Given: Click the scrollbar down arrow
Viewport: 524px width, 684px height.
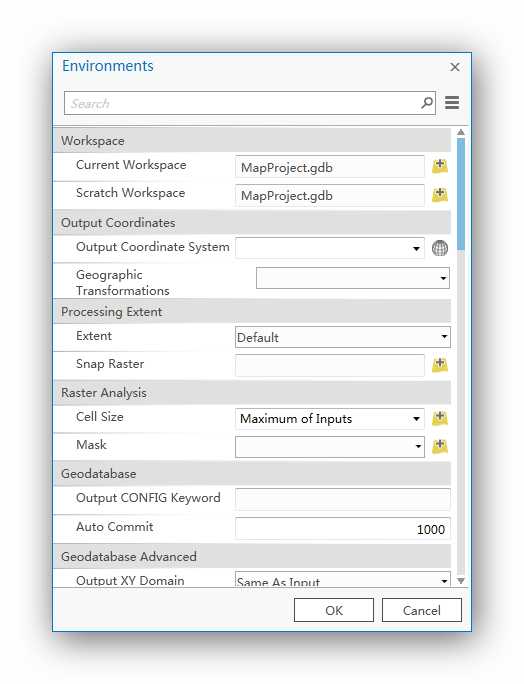Looking at the screenshot, I should 461,581.
